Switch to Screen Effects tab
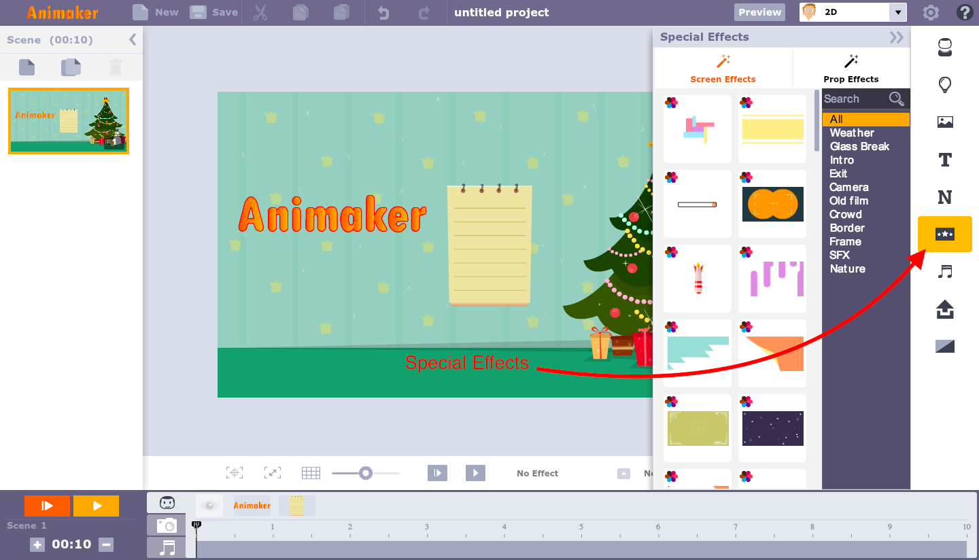The width and height of the screenshot is (979, 560). pos(723,69)
